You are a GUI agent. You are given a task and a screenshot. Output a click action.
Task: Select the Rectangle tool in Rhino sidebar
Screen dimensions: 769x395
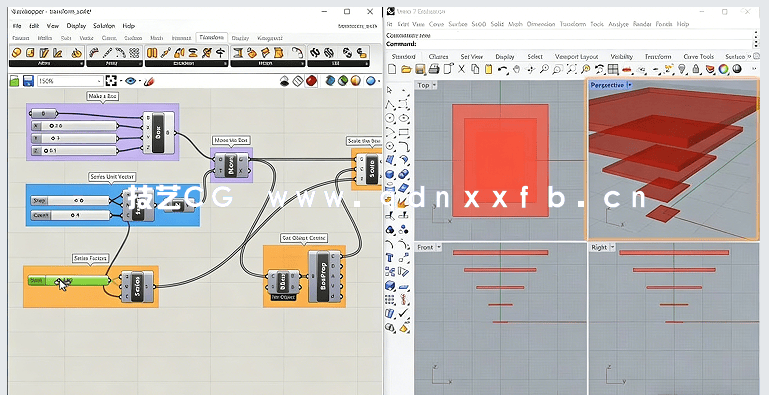tap(404, 132)
